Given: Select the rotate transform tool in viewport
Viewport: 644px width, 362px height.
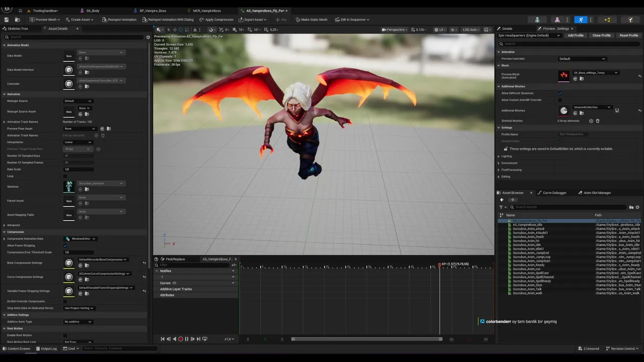Looking at the screenshot, I should [x=181, y=30].
